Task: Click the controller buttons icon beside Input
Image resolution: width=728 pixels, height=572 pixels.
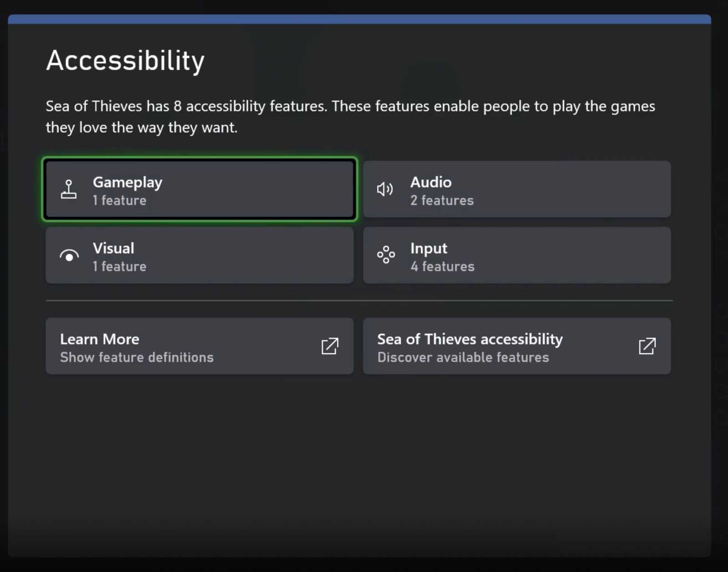Action: point(386,255)
